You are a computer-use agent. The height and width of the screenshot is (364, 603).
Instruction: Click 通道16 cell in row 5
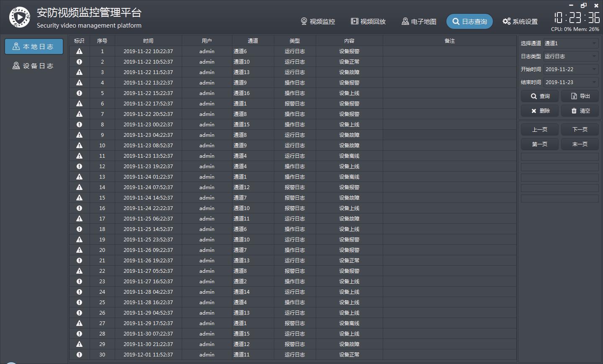click(253, 93)
